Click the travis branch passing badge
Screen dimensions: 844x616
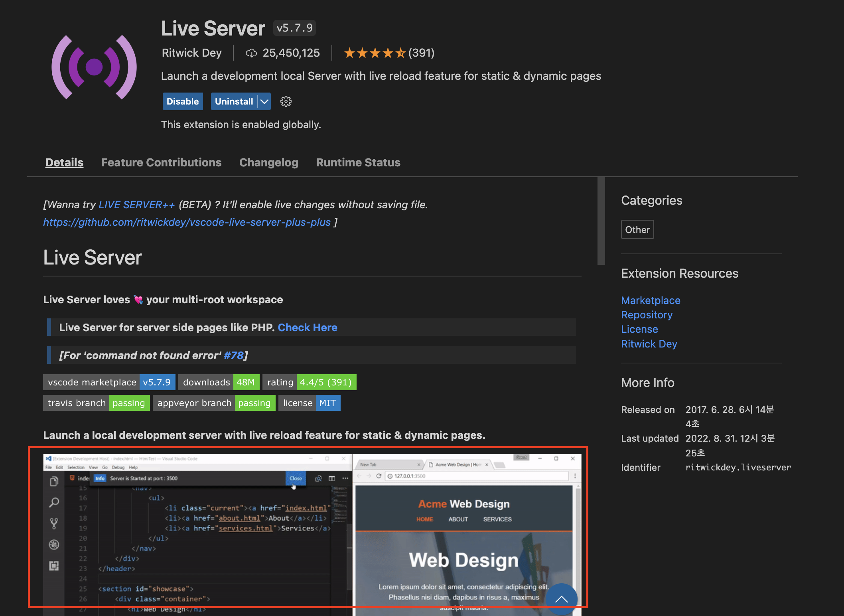(96, 403)
